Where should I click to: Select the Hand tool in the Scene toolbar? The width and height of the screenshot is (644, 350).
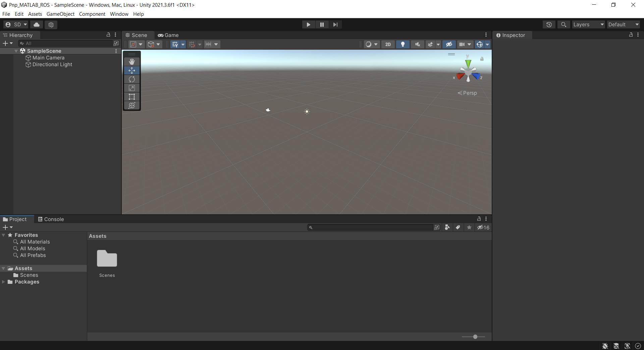click(131, 61)
